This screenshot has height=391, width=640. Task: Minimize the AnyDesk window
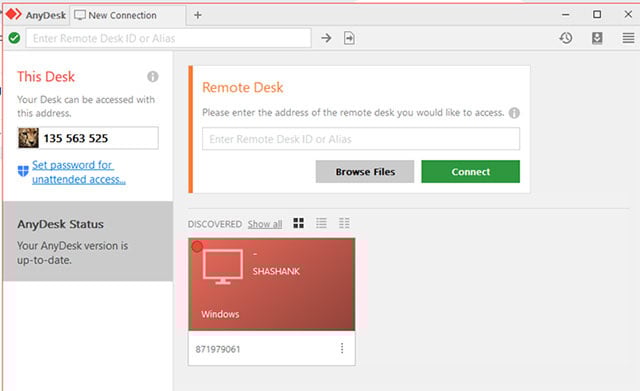pyautogui.click(x=566, y=15)
